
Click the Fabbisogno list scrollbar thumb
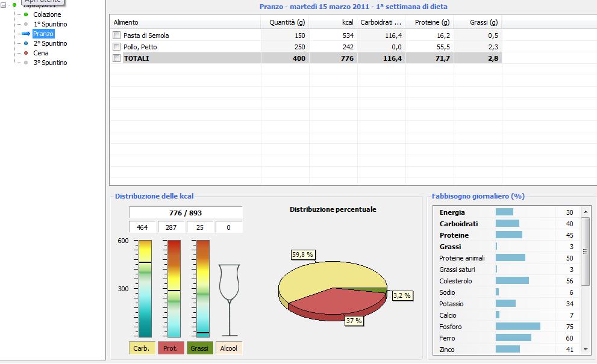click(x=586, y=251)
